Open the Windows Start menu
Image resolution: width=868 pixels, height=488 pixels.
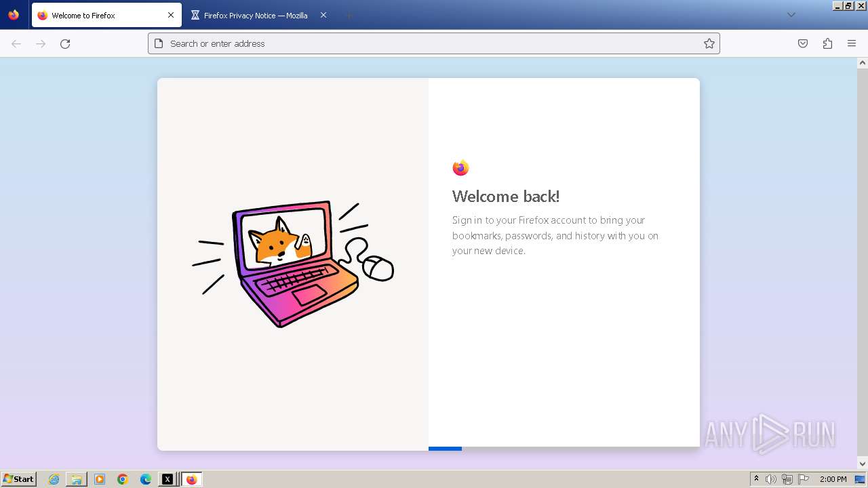point(18,479)
